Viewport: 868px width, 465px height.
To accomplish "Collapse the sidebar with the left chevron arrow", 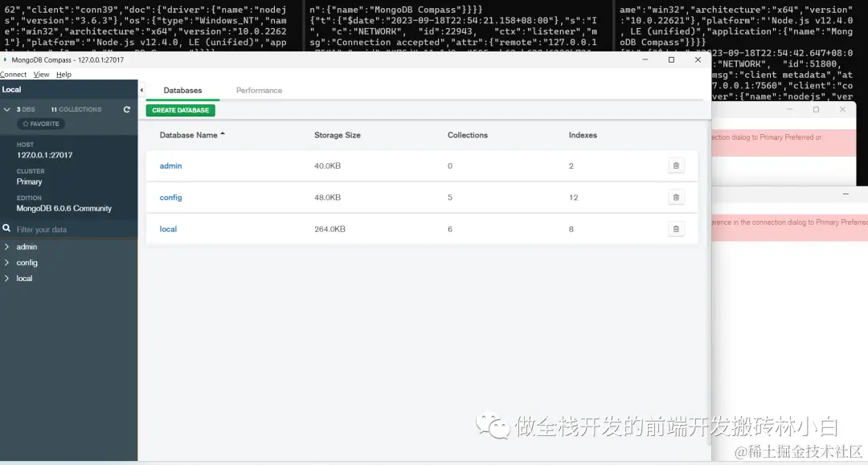I will pos(141,90).
